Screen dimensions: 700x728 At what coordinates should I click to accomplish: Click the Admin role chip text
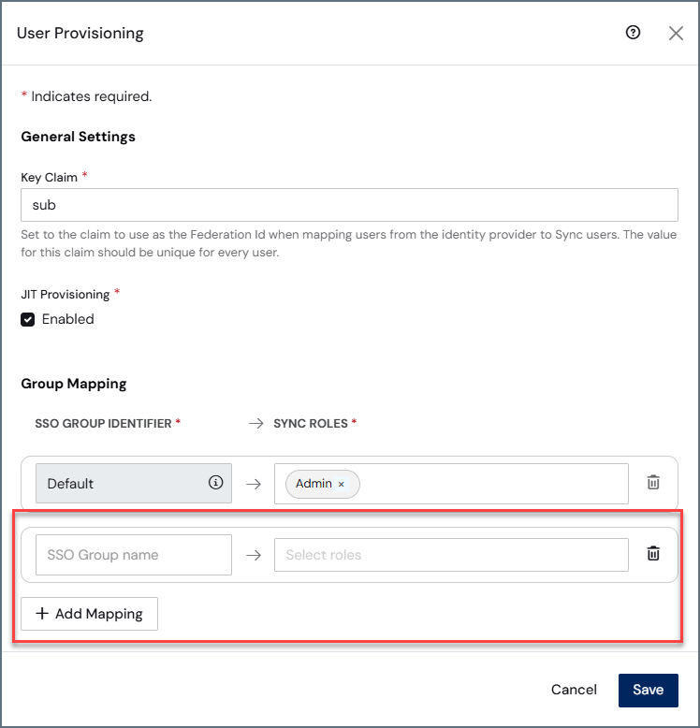click(x=314, y=484)
